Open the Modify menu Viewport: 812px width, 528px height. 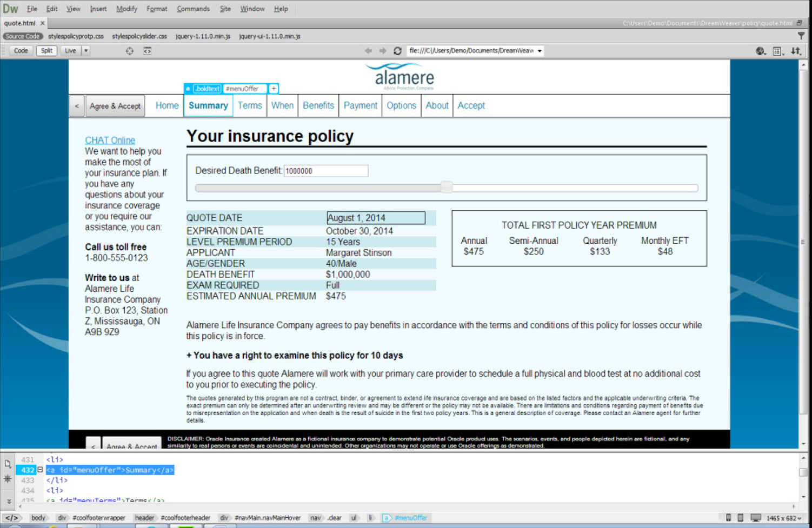(127, 9)
